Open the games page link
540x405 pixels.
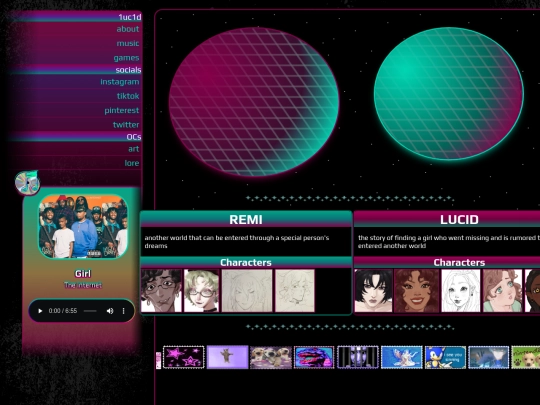pyautogui.click(x=126, y=58)
